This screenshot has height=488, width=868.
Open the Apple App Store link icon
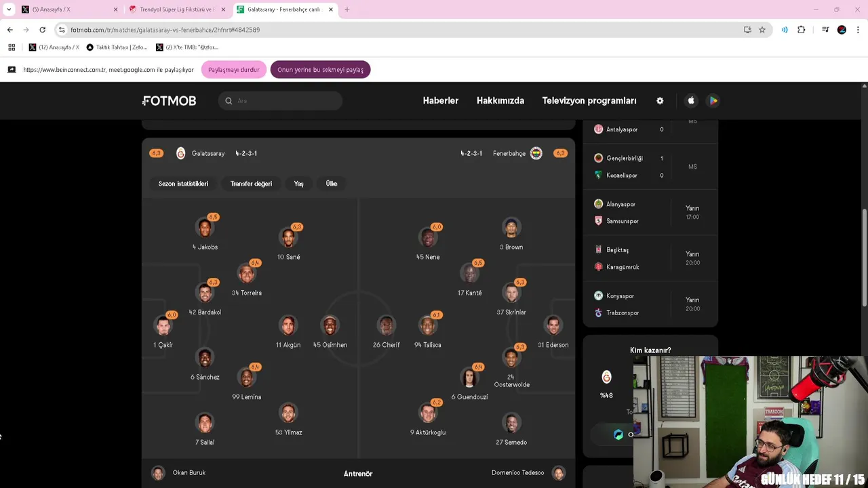(x=691, y=100)
